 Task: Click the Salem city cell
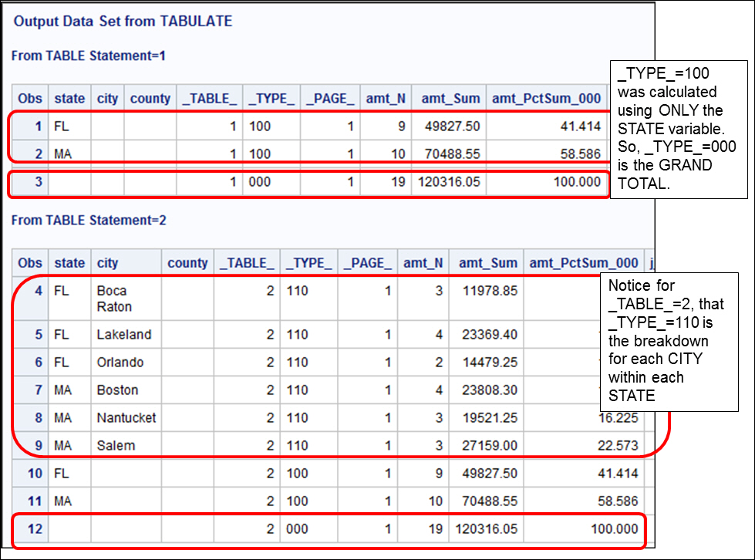116,446
